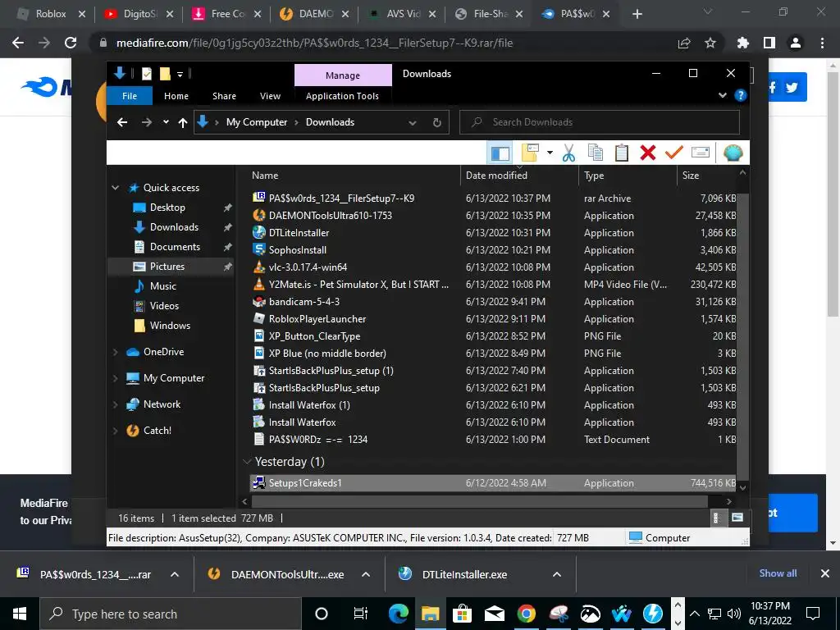Toggle the navigation pane layout icon
This screenshot has height=630, width=840.
tap(500, 153)
